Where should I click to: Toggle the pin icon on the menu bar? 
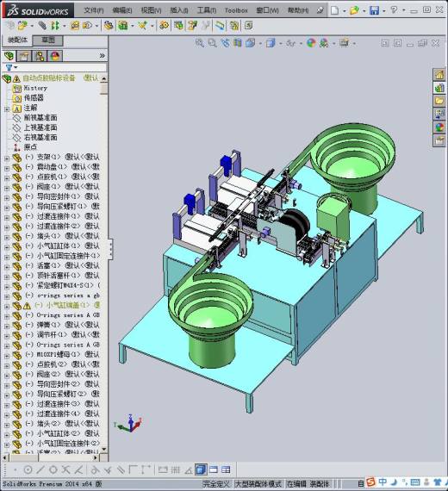point(320,10)
